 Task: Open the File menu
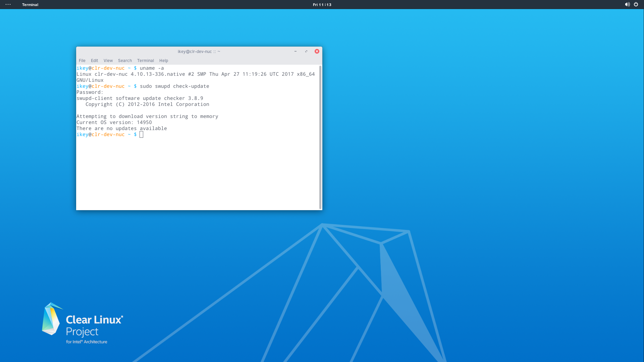coord(82,61)
